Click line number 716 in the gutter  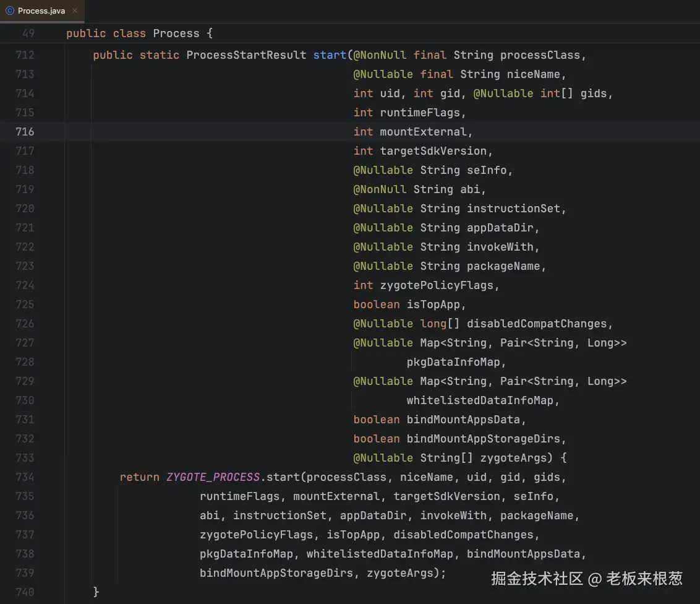(25, 132)
